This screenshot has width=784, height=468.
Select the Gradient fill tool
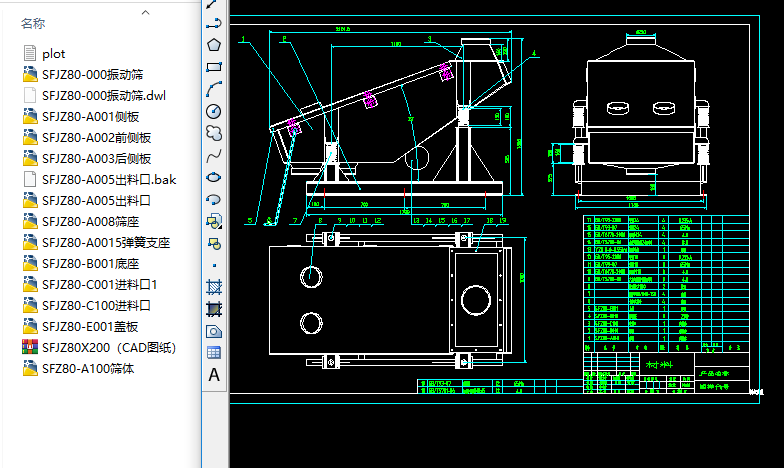tap(214, 310)
